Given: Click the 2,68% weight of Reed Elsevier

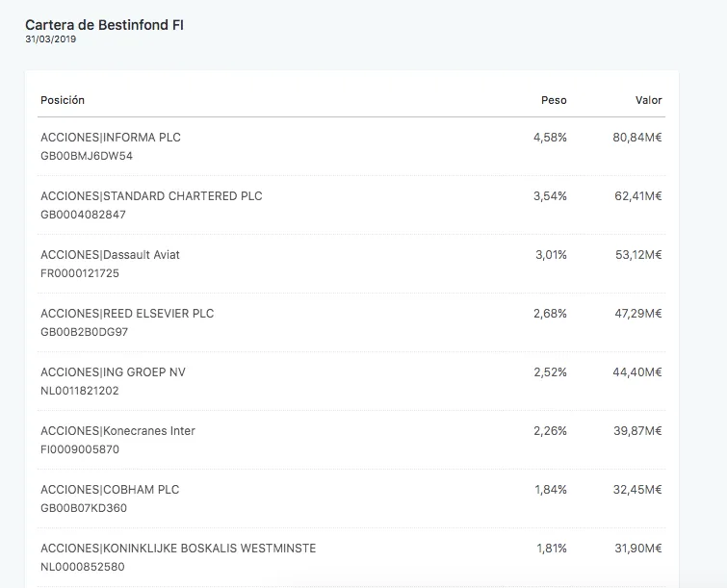Looking at the screenshot, I should tap(550, 314).
